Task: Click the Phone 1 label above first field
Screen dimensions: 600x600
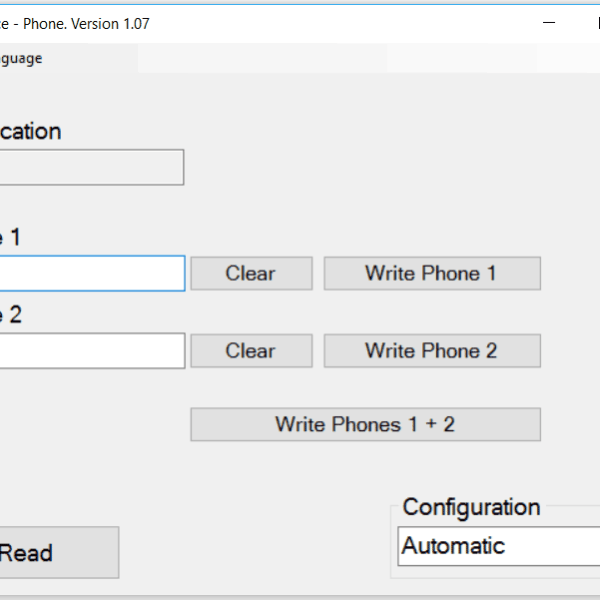Action: [x=10, y=237]
